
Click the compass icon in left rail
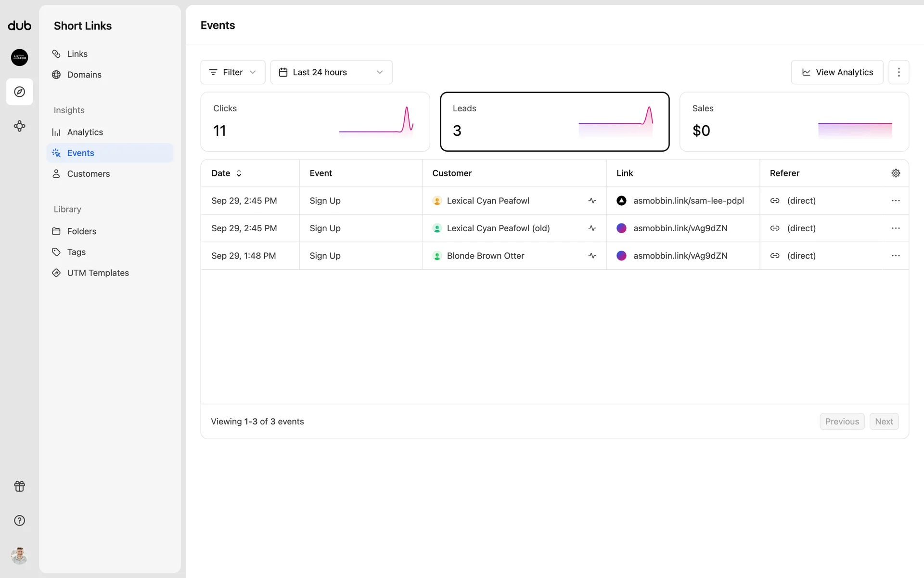click(x=19, y=92)
